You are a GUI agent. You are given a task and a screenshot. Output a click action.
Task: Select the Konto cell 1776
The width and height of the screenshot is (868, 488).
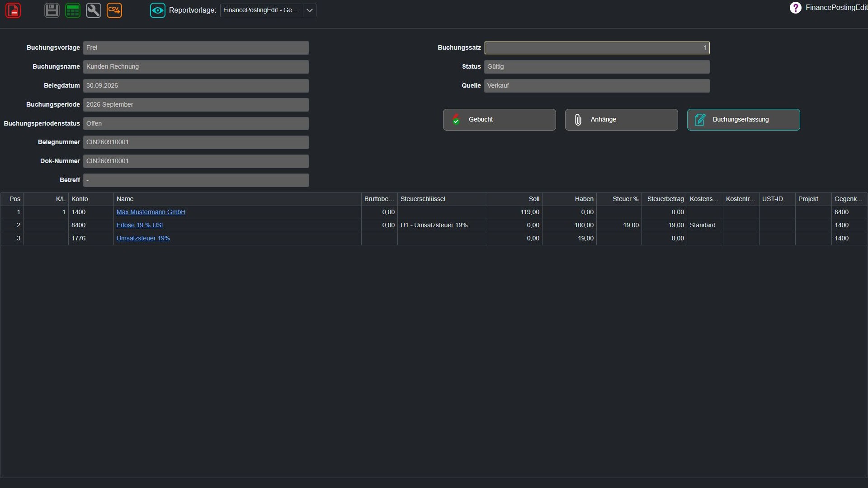click(91, 238)
